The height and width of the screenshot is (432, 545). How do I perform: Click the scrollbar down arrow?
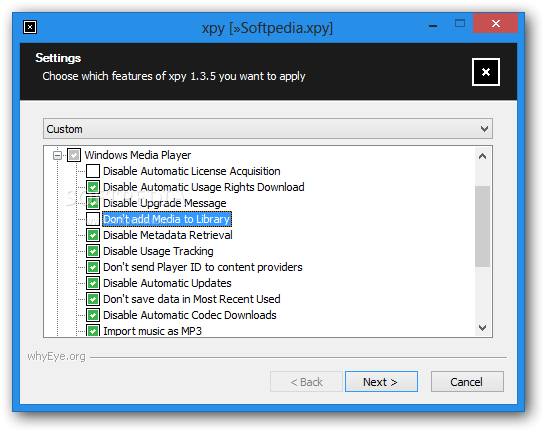(482, 327)
